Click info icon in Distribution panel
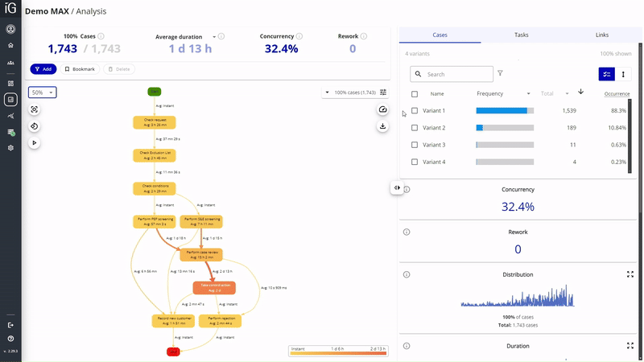 (x=407, y=274)
